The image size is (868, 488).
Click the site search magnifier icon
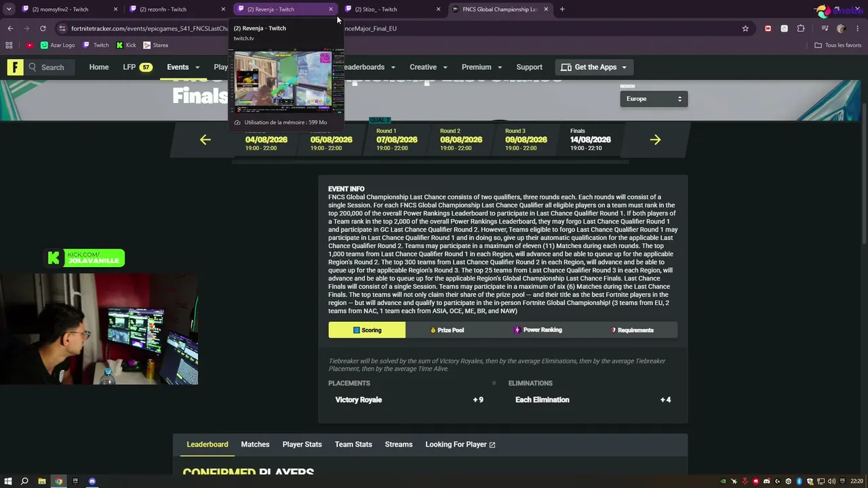pos(32,67)
